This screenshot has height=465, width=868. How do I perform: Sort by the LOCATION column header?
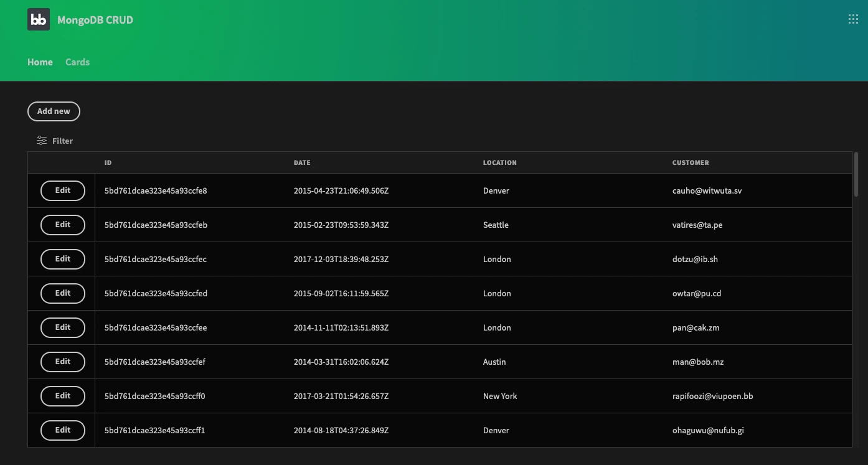click(x=500, y=162)
